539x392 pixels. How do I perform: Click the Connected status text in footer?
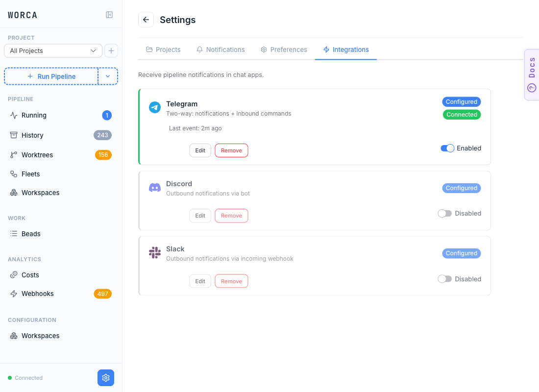[28, 378]
